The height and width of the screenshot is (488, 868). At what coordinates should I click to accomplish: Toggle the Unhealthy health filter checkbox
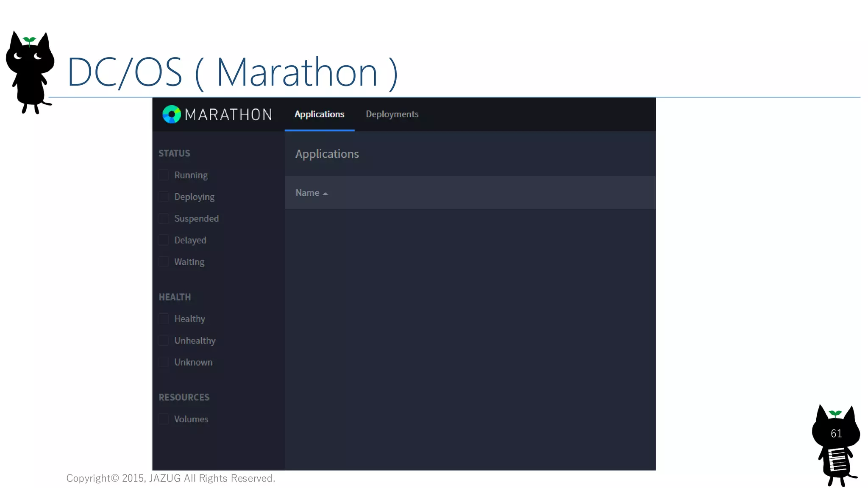click(163, 340)
